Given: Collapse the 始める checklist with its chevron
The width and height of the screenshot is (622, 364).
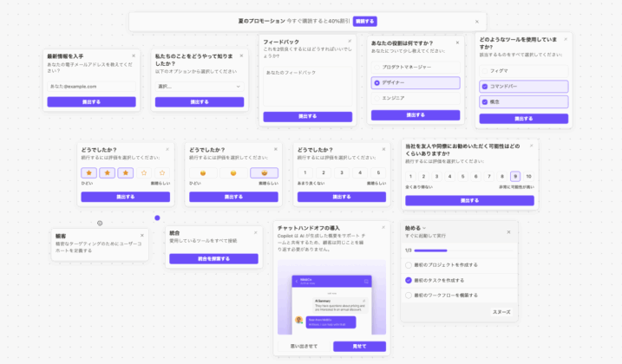Looking at the screenshot, I should [x=424, y=228].
